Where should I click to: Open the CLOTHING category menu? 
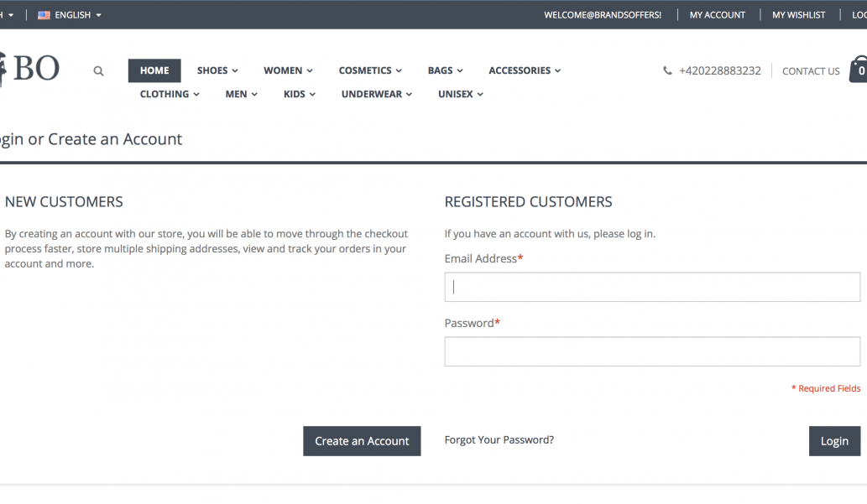170,94
